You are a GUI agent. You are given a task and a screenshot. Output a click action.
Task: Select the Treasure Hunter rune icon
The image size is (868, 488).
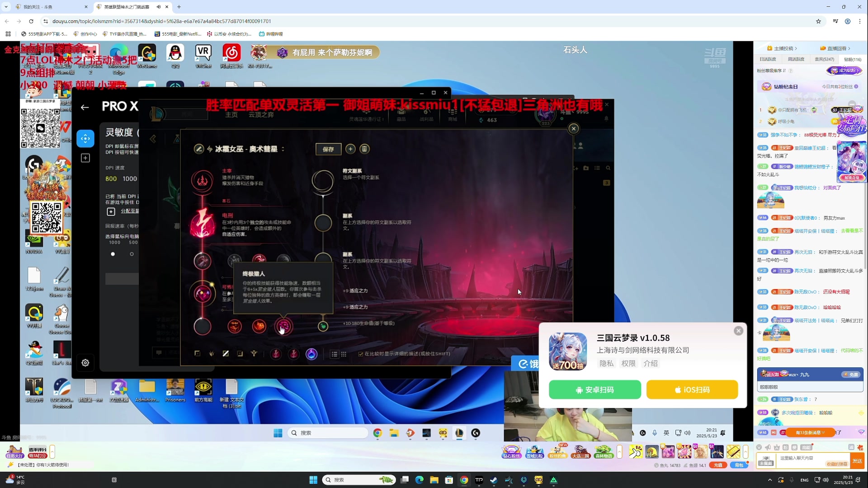(x=235, y=326)
